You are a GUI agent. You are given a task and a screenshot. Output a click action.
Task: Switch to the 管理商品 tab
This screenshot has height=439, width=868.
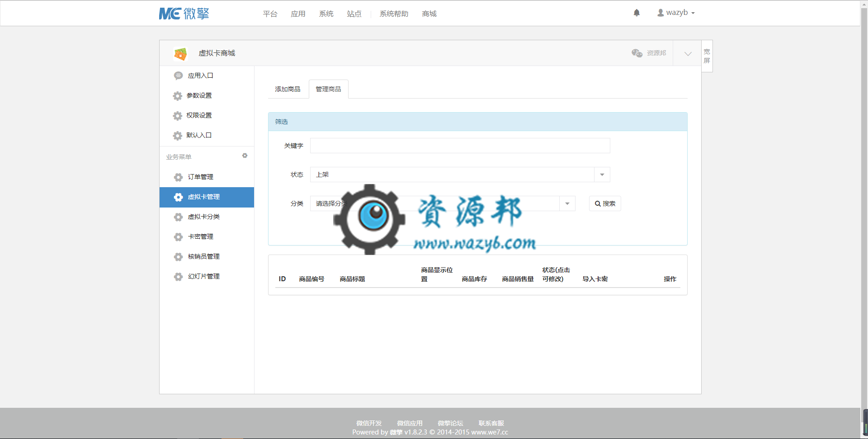pos(328,89)
